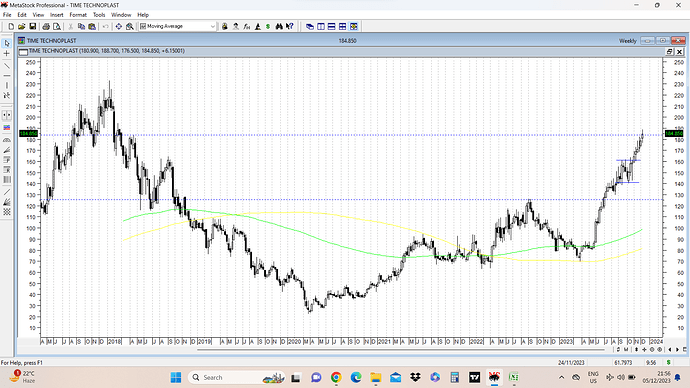This screenshot has height=388, width=690.
Task: Toggle the tile windows vertically column view
Action: point(321,27)
